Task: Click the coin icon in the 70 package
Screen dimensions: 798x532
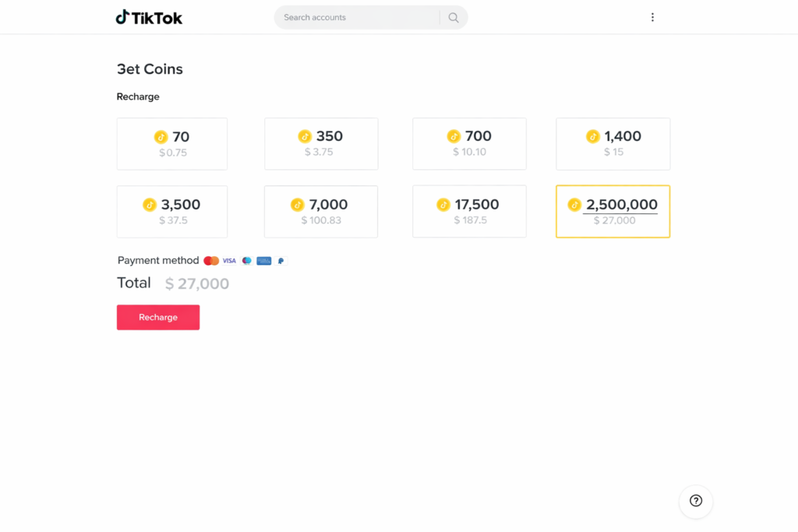Action: [x=161, y=137]
